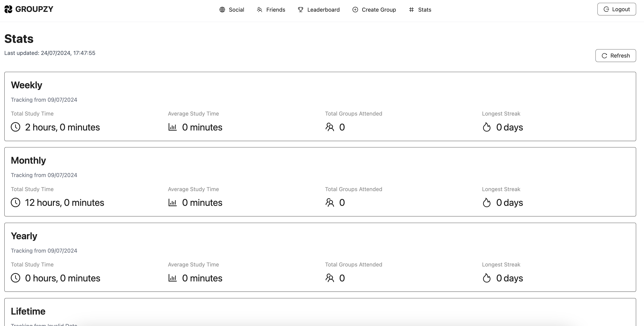The width and height of the screenshot is (644, 326).
Task: Click the clock icon in Weekly Total Study Time
Action: click(x=16, y=127)
